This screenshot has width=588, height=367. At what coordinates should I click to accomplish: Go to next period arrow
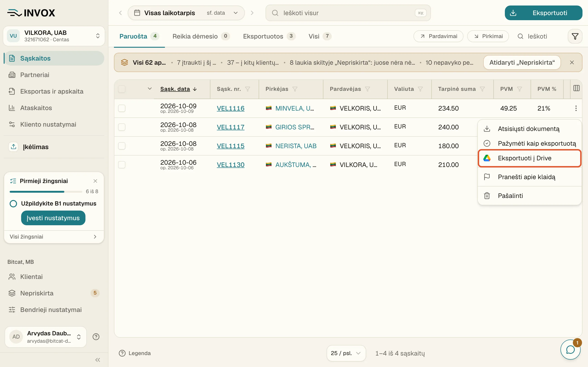pos(252,13)
